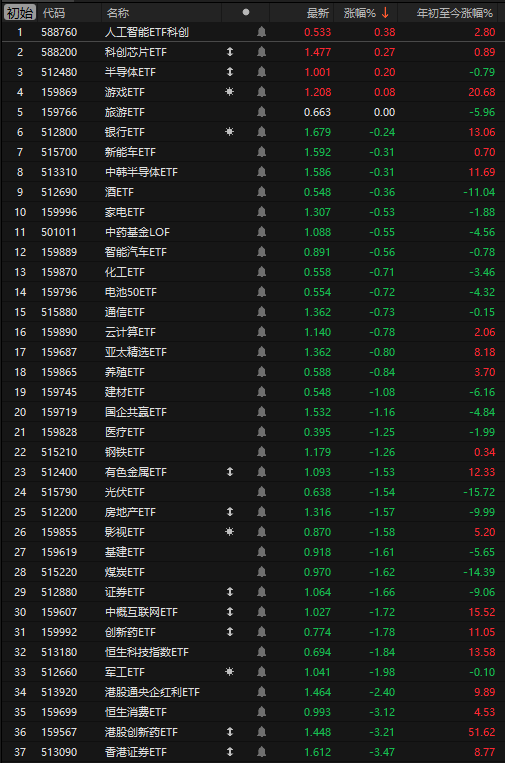Click bell icon for 煤炭ETF
The image size is (505, 763).
tap(261, 572)
